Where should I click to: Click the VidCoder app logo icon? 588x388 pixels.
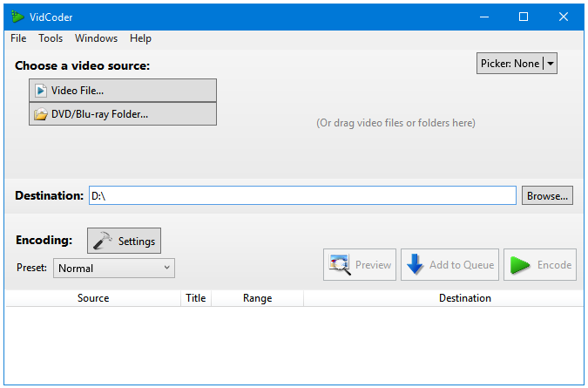pyautogui.click(x=17, y=17)
